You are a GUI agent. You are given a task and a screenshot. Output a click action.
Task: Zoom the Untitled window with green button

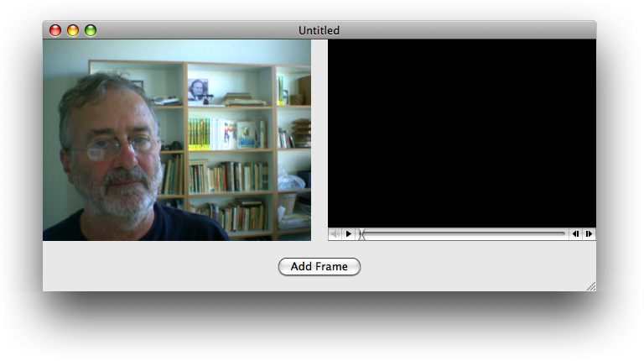(91, 30)
